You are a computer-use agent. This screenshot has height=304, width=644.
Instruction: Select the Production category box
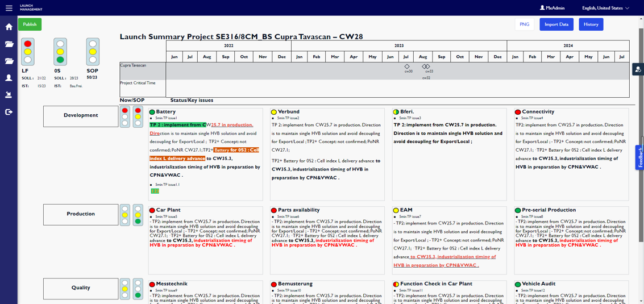(81, 214)
